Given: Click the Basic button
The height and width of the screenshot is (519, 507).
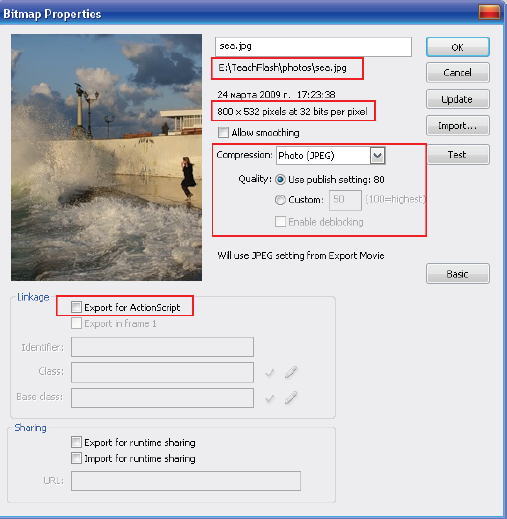Looking at the screenshot, I should point(458,274).
